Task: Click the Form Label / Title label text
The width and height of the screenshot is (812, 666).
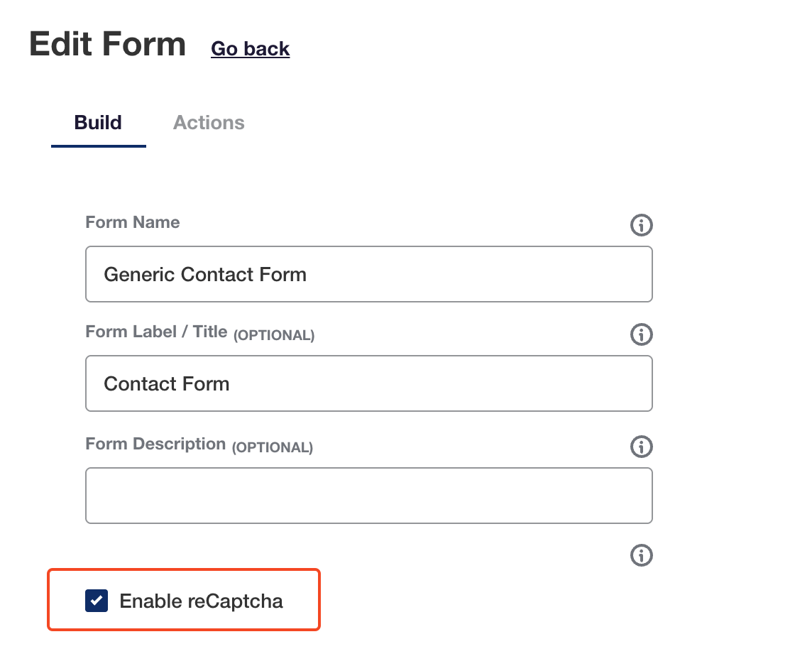Action: [x=156, y=332]
